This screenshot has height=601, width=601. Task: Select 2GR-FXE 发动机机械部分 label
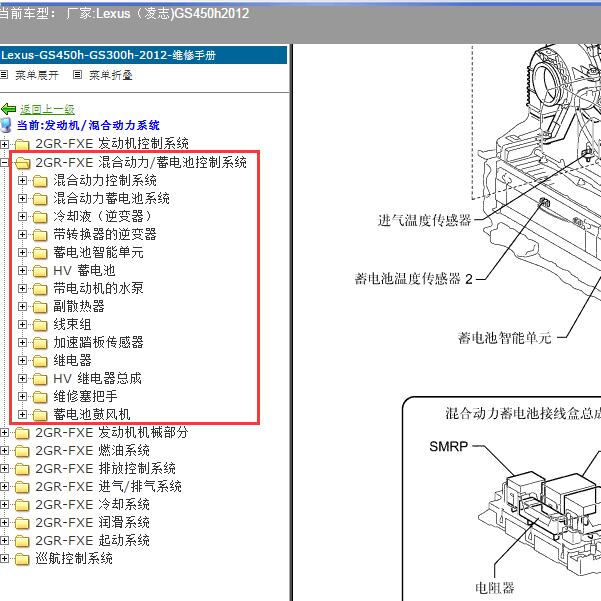[x=112, y=432]
